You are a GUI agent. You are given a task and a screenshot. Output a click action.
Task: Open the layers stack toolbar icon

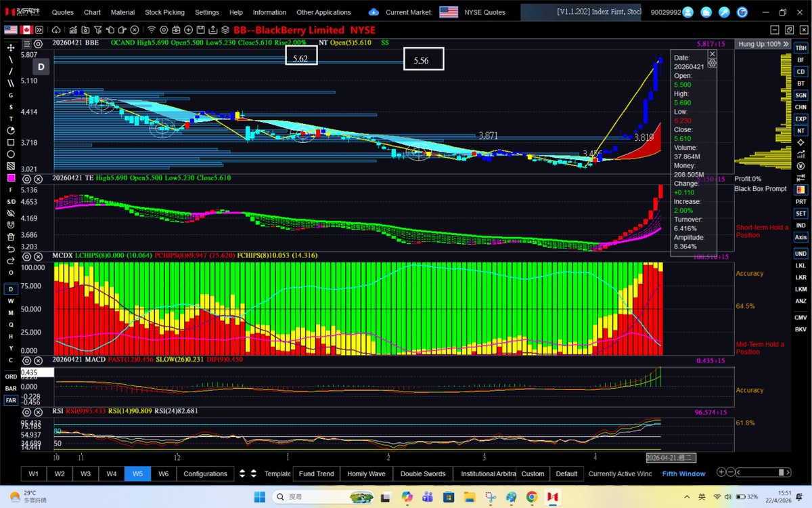[x=225, y=30]
